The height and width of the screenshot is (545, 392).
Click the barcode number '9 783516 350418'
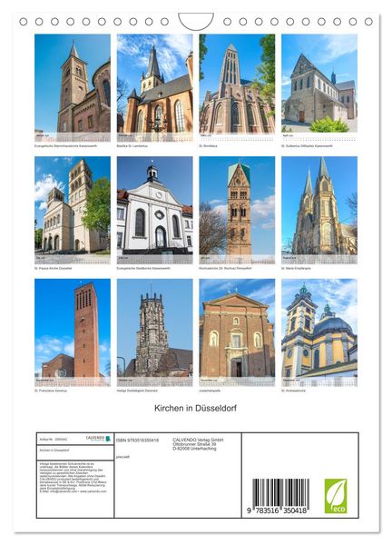tap(277, 510)
